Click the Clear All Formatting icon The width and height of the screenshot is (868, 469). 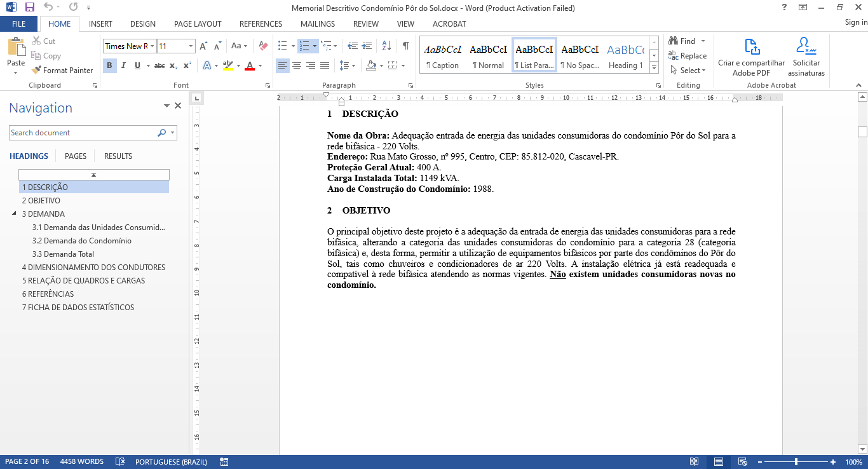263,46
